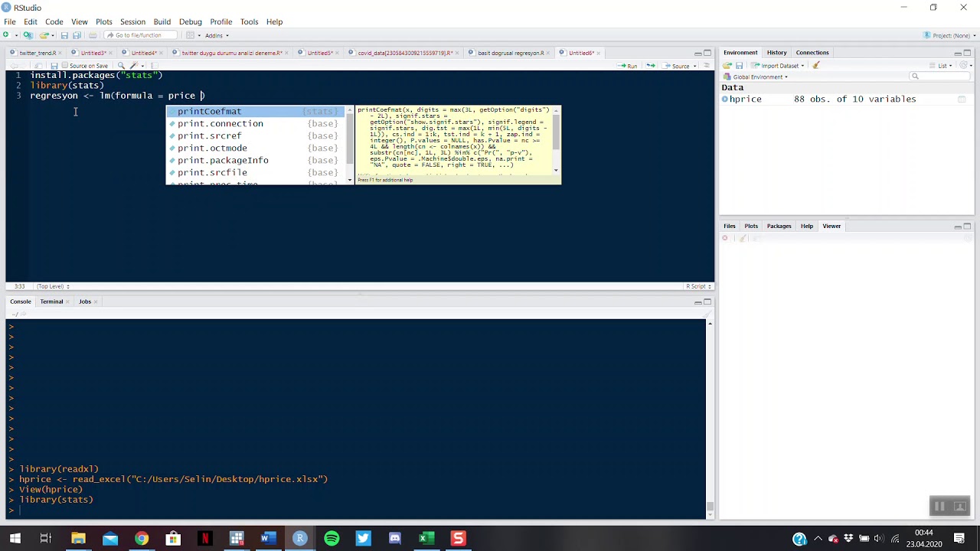Viewport: 980px width, 551px height.
Task: Refresh the Environment pane
Action: pos(963,66)
